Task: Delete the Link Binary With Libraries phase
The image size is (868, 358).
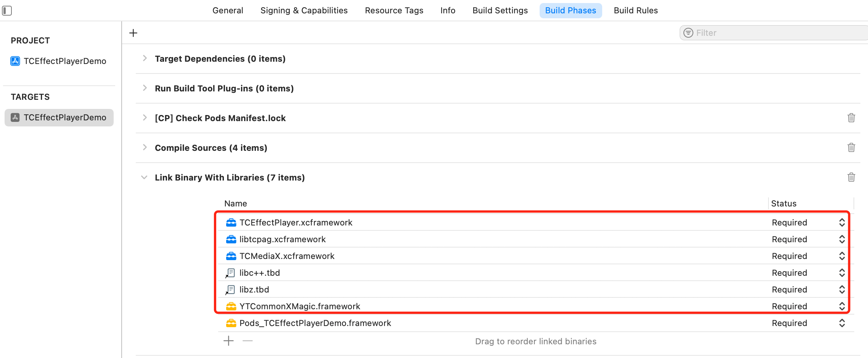Action: coord(851,177)
